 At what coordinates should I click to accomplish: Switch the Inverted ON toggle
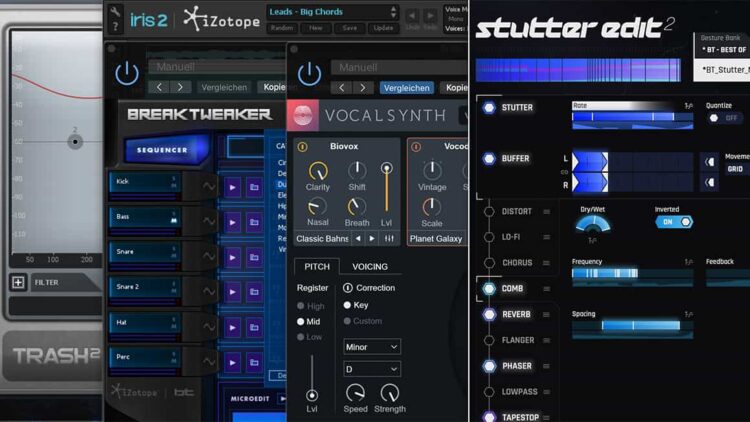(674, 222)
